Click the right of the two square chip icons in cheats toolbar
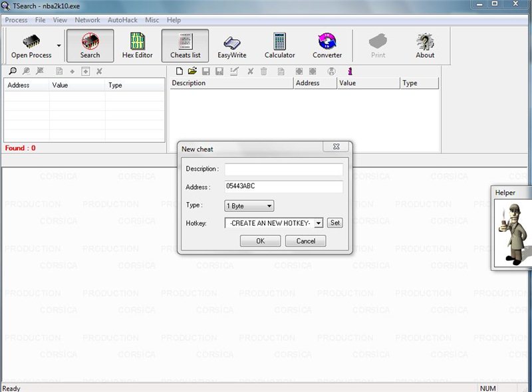Screen dimensions: 532x392 coord(313,71)
